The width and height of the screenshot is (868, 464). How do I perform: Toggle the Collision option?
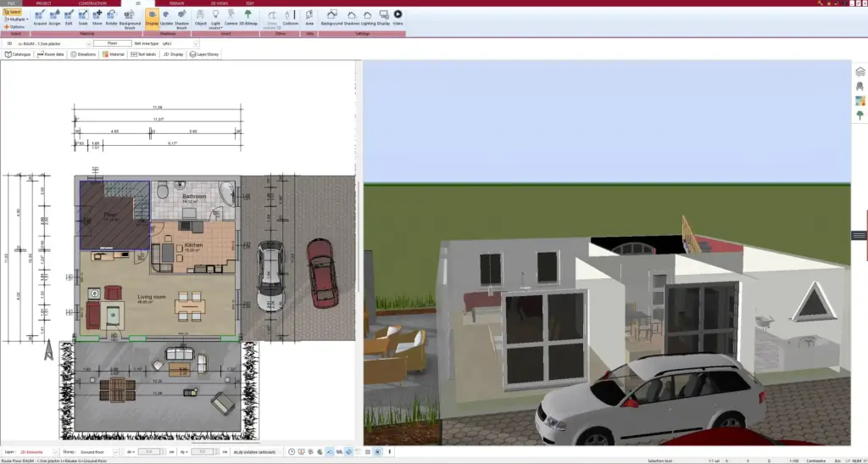[291, 17]
